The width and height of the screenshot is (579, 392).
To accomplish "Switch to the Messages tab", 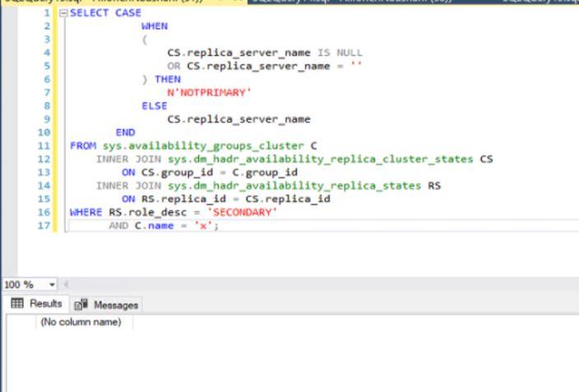I will click(x=106, y=305).
